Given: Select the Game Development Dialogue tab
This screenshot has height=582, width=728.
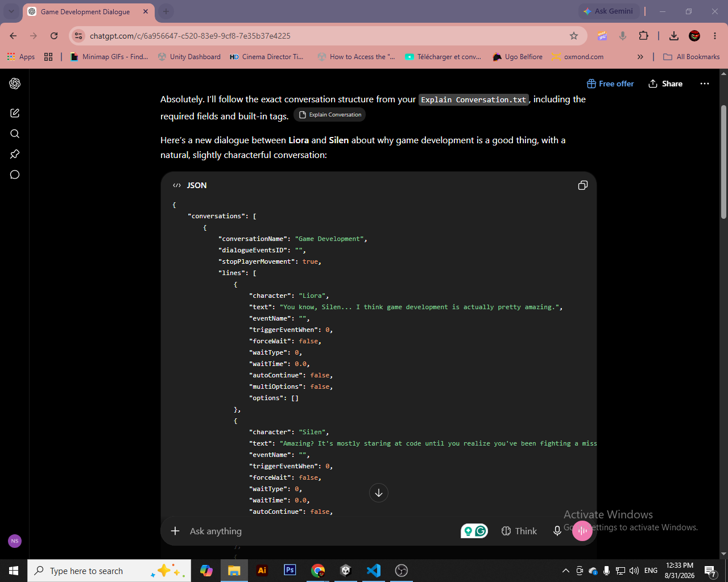Looking at the screenshot, I should point(85,11).
